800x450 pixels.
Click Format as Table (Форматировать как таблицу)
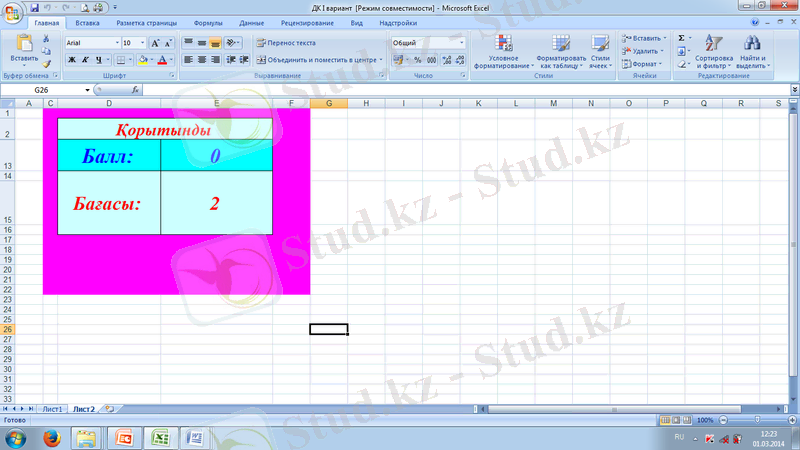click(560, 51)
